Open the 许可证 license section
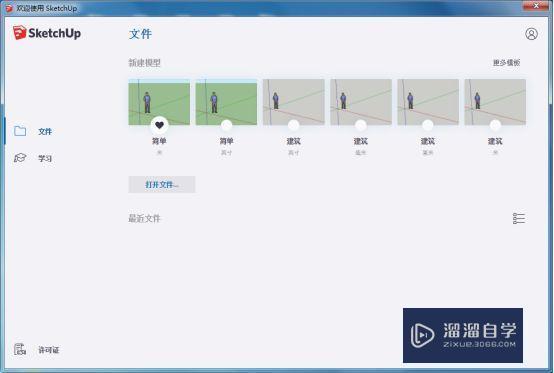 point(48,350)
